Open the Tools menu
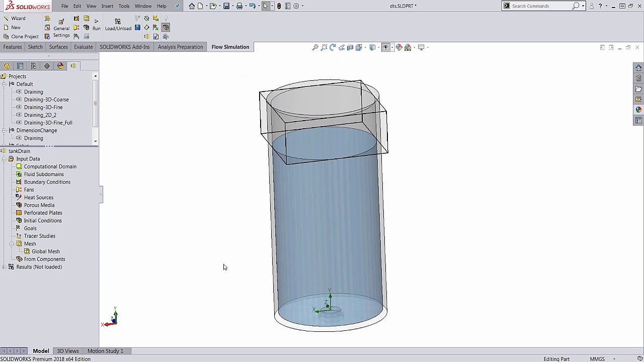644x362 pixels. point(124,6)
